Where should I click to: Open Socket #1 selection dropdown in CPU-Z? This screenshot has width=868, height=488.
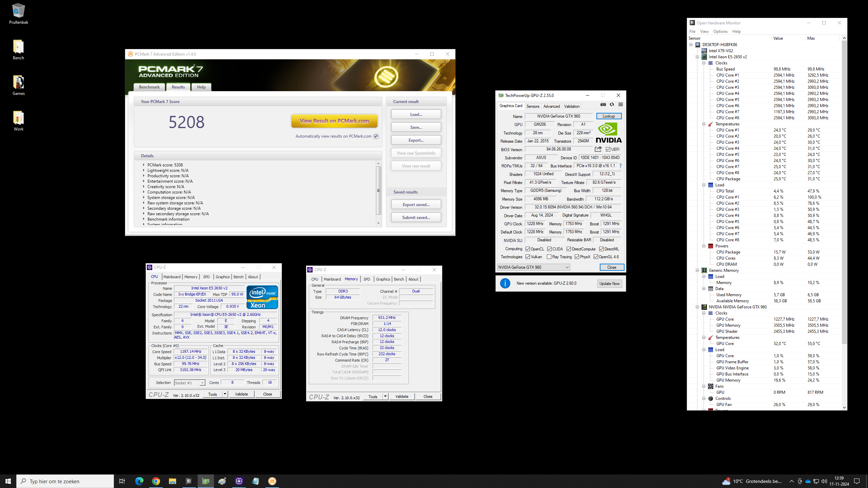tap(190, 383)
